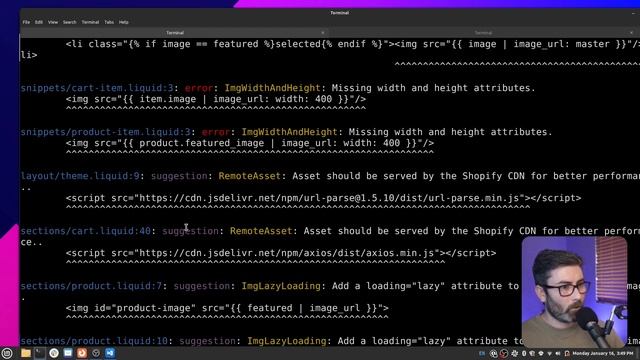
Task: Switch to the second Terminal tab
Action: (x=483, y=33)
